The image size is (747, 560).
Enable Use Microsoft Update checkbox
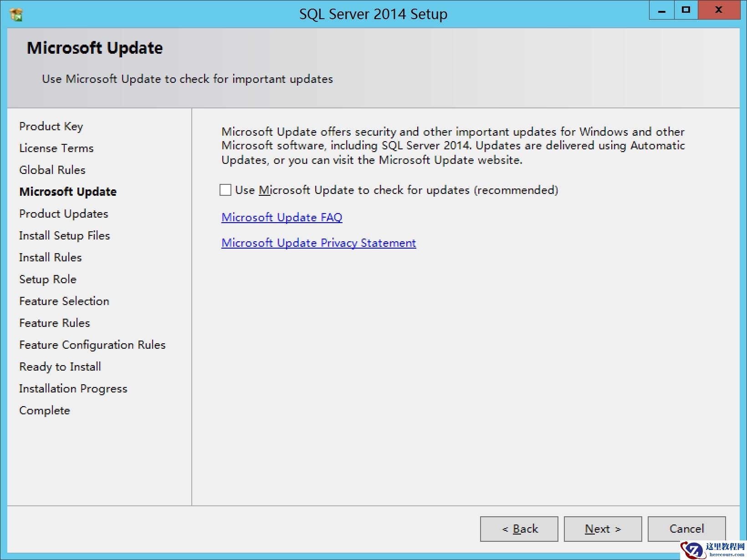point(225,190)
